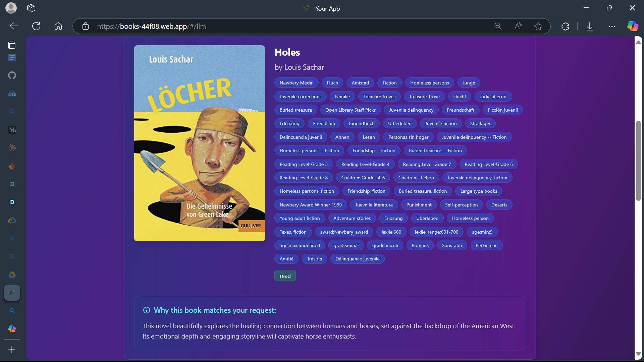Open GitHub tab in vertical sidebar
Image resolution: width=644 pixels, height=362 pixels.
[12, 75]
